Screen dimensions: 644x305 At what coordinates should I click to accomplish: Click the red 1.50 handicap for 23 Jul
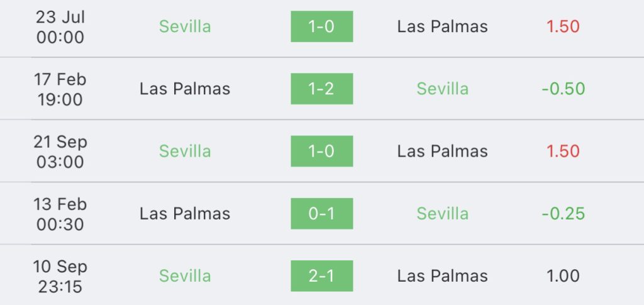563,26
